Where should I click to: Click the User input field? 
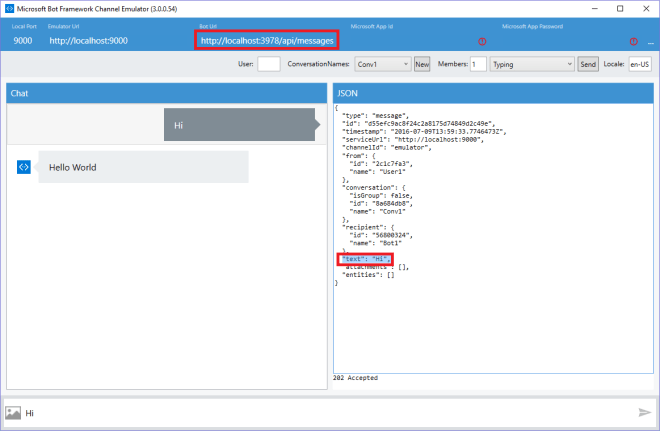point(268,64)
